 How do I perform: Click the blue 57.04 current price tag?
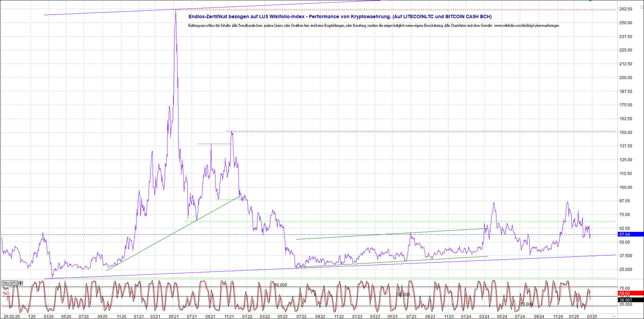[631, 235]
